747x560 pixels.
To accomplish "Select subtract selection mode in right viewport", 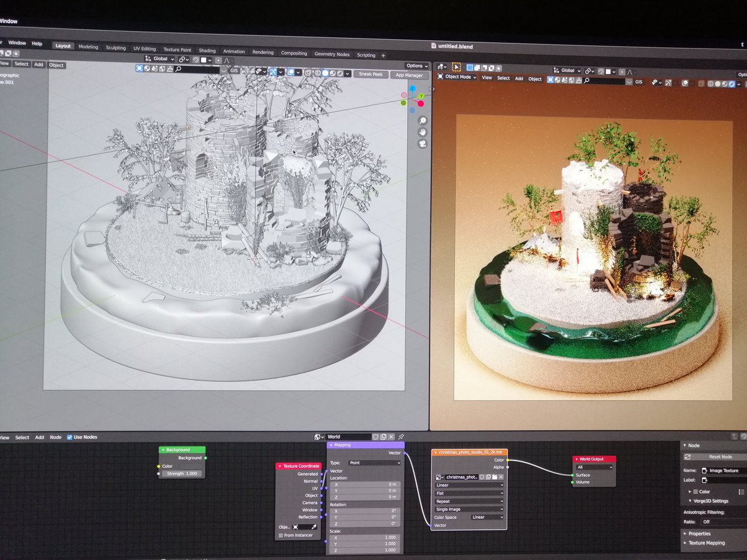I will tap(484, 67).
